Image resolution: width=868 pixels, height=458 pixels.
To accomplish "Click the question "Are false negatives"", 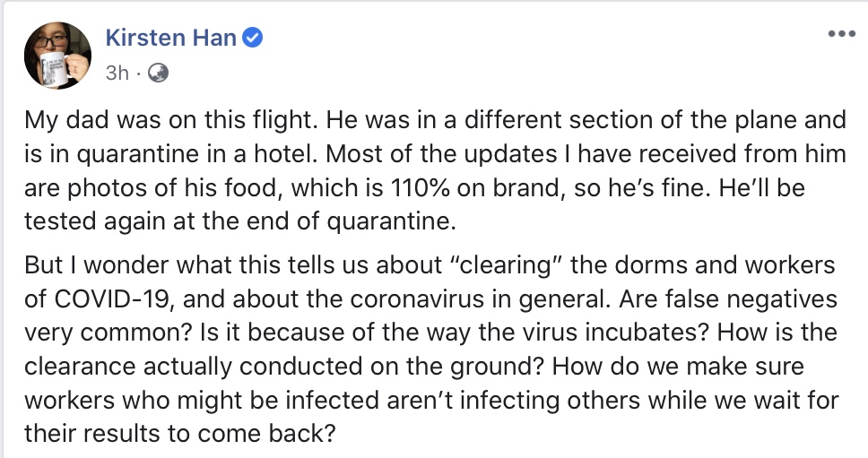I will coord(728,299).
